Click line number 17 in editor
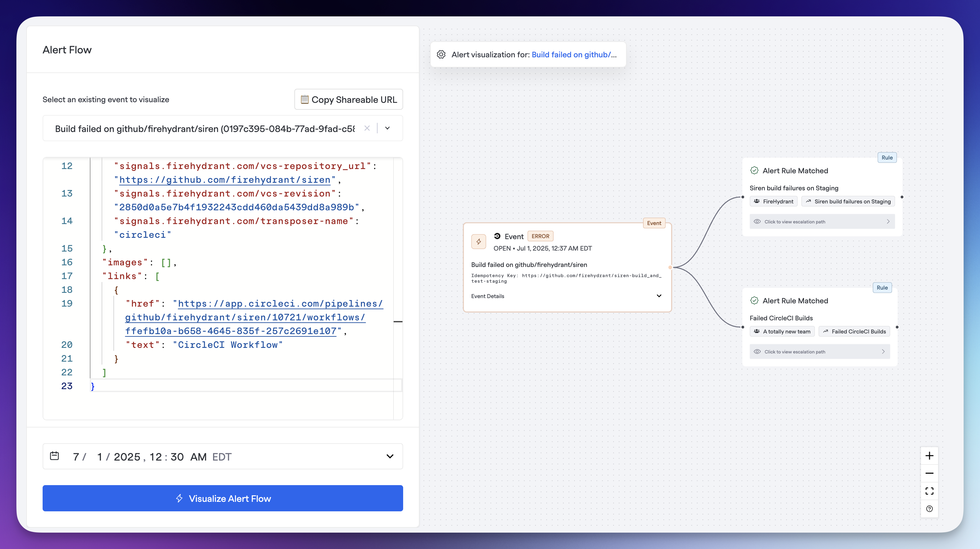980x549 pixels. coord(67,275)
